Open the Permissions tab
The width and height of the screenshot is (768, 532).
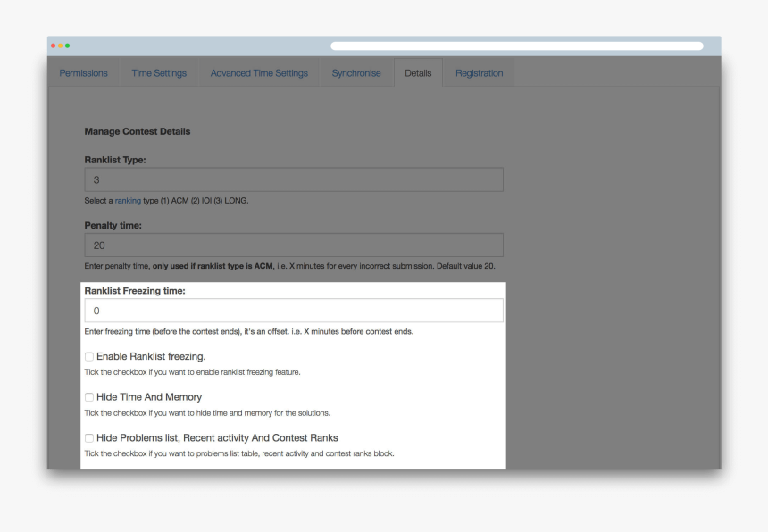click(x=83, y=73)
